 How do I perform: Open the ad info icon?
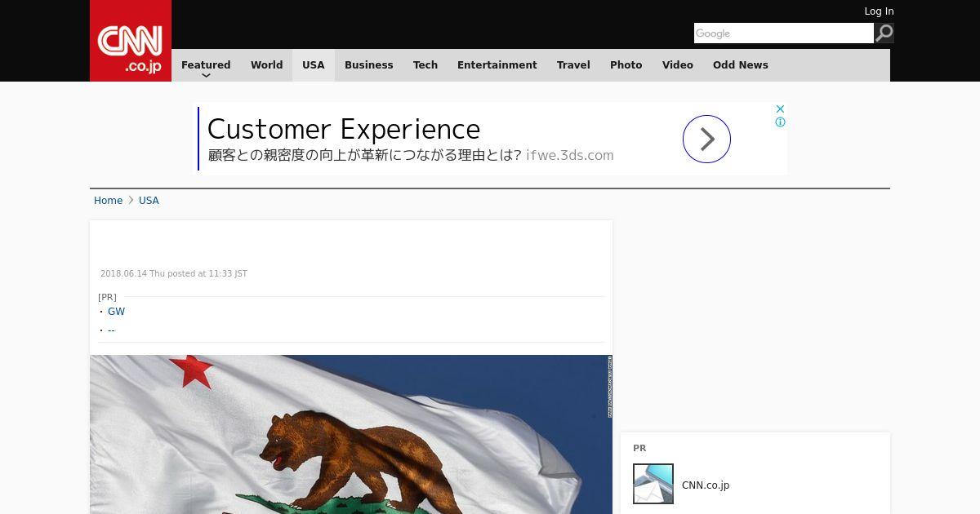click(x=780, y=122)
